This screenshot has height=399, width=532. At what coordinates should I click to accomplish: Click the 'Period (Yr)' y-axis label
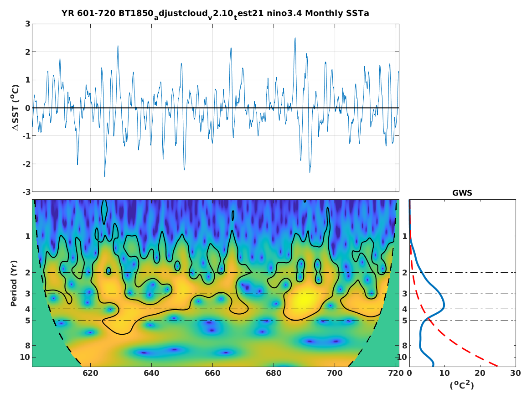tap(14, 283)
